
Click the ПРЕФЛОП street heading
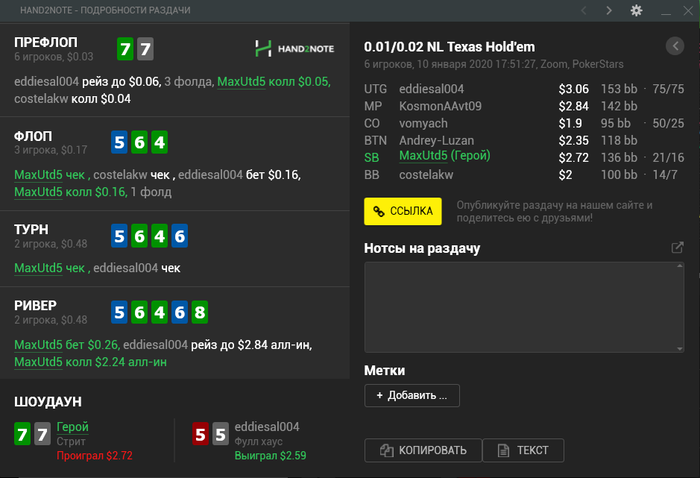pyautogui.click(x=46, y=42)
